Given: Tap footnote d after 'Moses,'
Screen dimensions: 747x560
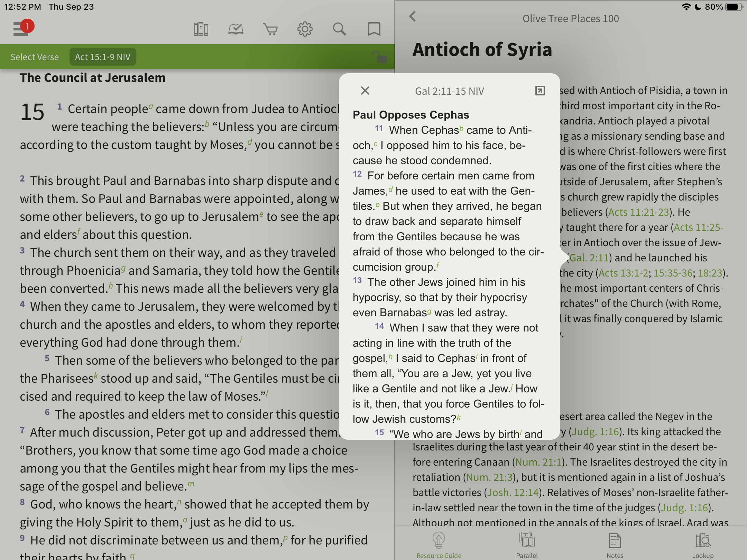Looking at the screenshot, I should tap(250, 142).
